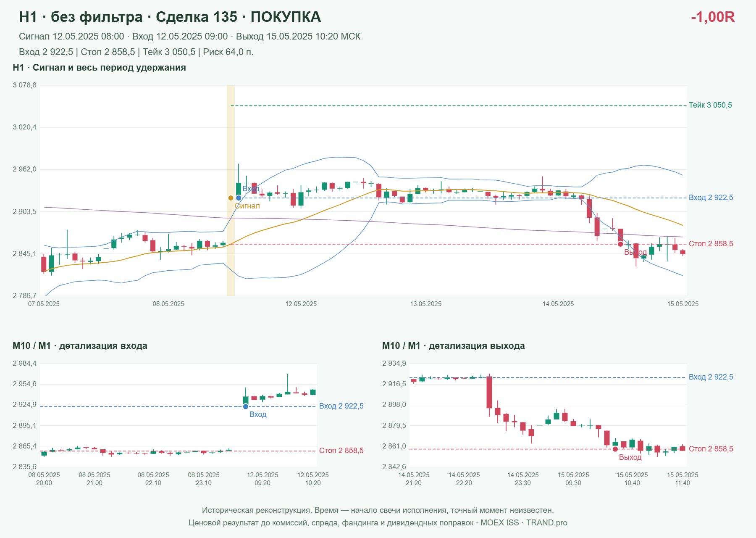The height and width of the screenshot is (538, 756).
Task: Click the blue entry dot in the entry detail chart
Action: (246, 406)
